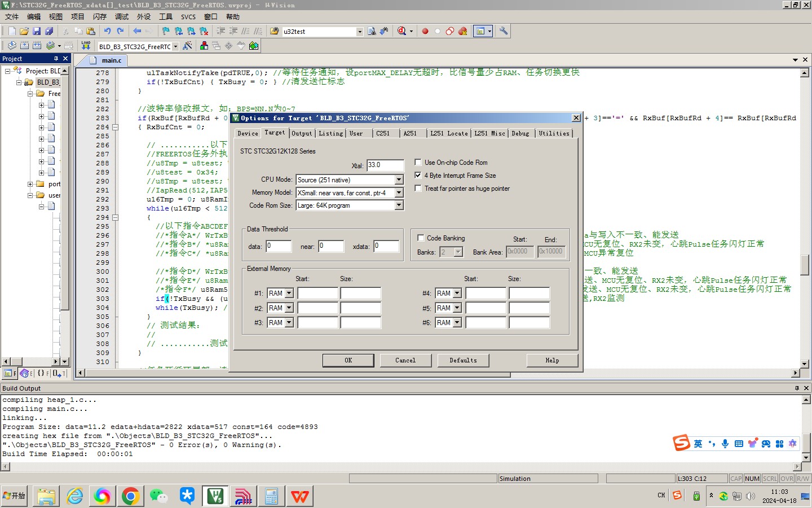Image resolution: width=812 pixels, height=508 pixels.
Task: Click the Data Threshold xdata input field
Action: pyautogui.click(x=386, y=246)
